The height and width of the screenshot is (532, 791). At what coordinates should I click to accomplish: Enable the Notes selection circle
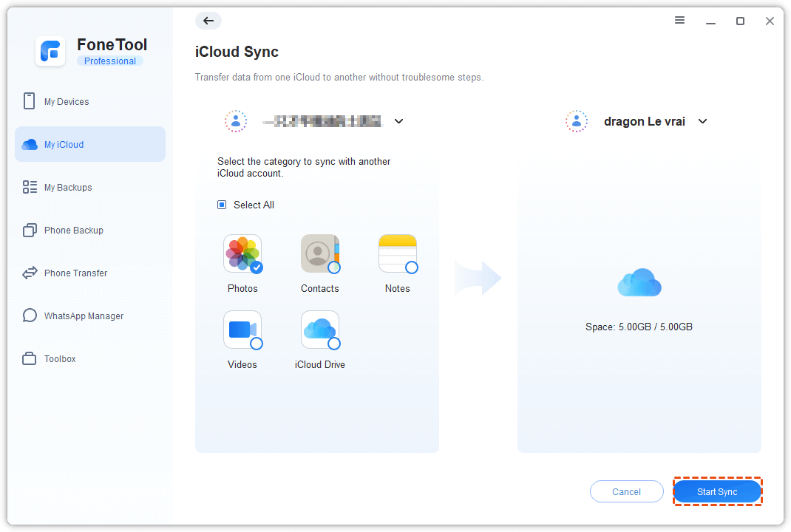click(x=412, y=267)
